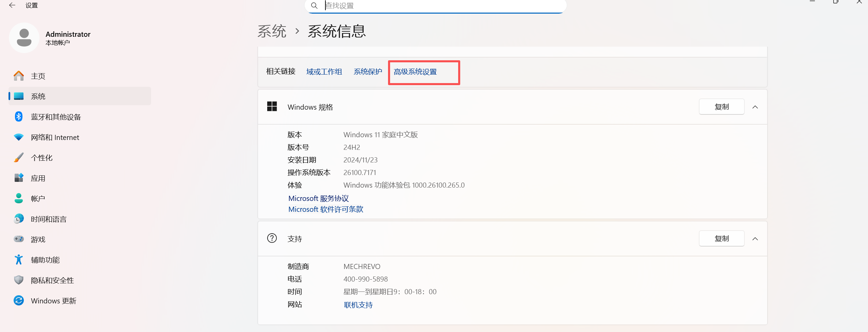The width and height of the screenshot is (868, 332).
Task: Click the question mark icon beside 支持
Action: pos(272,238)
